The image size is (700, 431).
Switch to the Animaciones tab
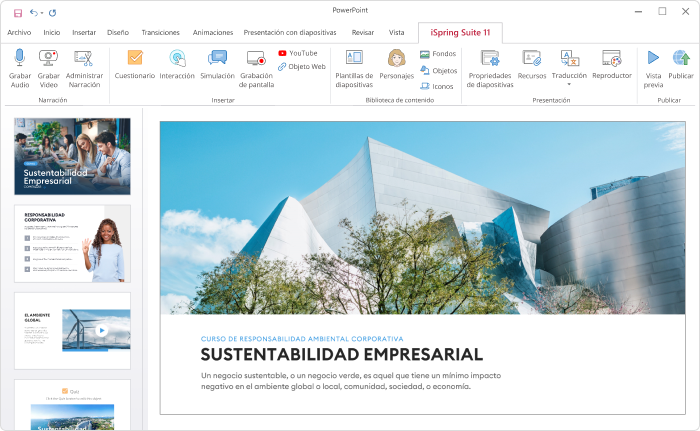pyautogui.click(x=213, y=33)
